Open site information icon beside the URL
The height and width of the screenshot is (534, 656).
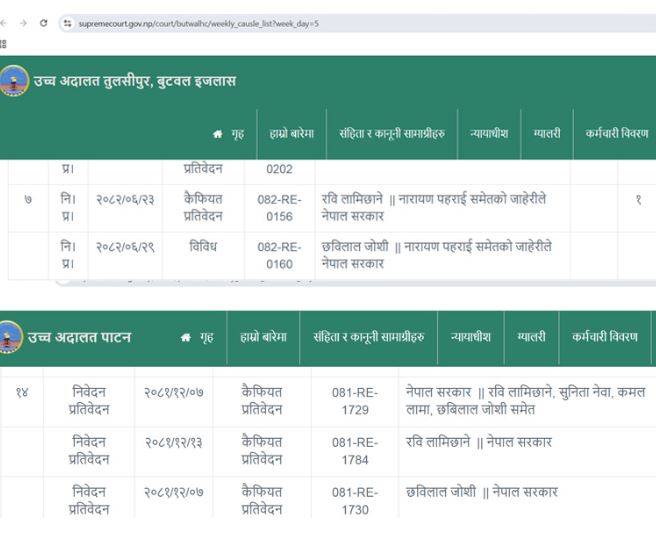[68, 23]
